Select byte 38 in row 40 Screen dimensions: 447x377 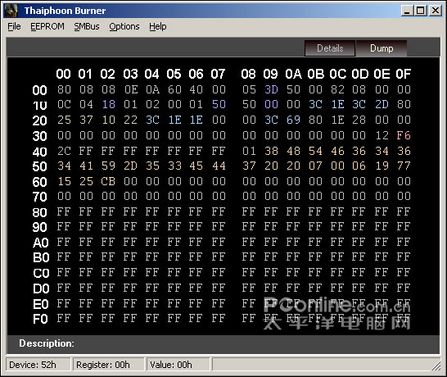[x=271, y=151]
